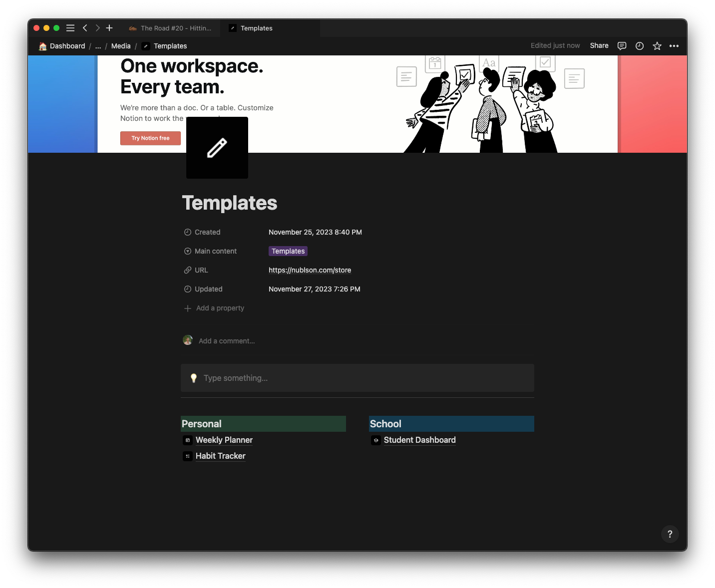Expand the collapsed breadcrumb ellipsis
Image resolution: width=715 pixels, height=588 pixels.
point(98,46)
